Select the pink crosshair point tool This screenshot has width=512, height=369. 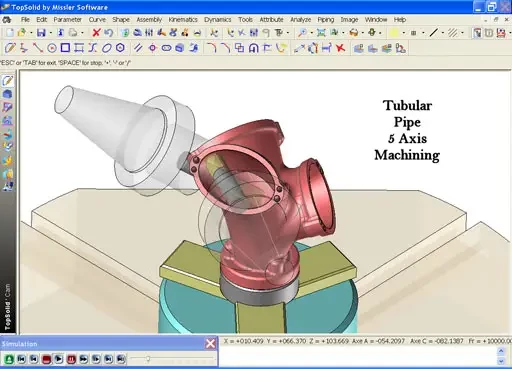coord(152,48)
